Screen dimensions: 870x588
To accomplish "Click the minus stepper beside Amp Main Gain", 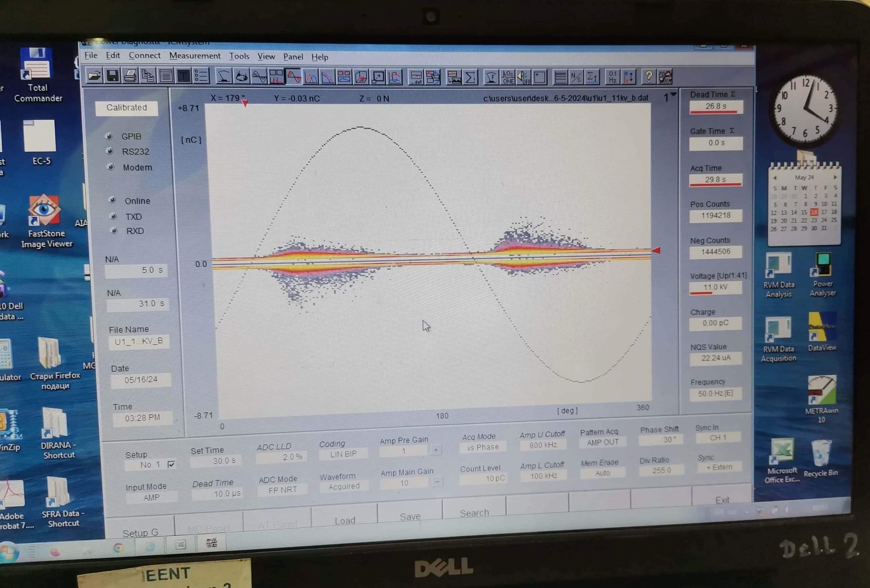I will pos(437,482).
